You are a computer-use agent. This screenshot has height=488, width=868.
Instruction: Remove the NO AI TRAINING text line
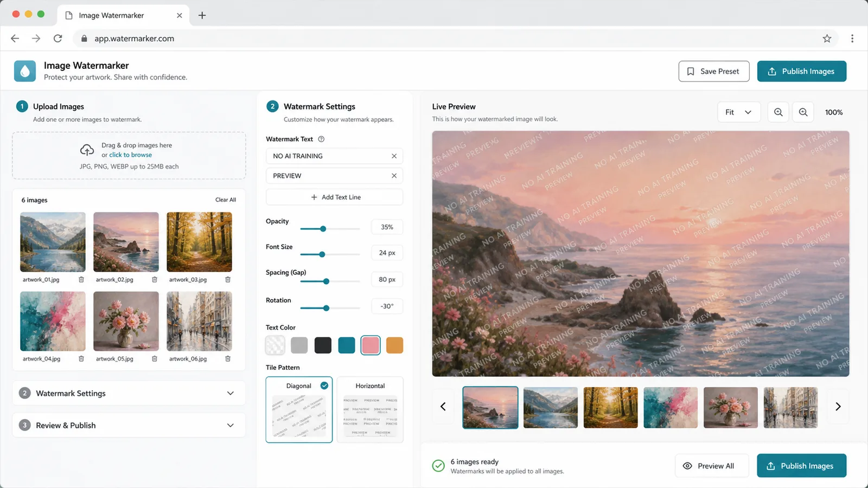coord(394,156)
